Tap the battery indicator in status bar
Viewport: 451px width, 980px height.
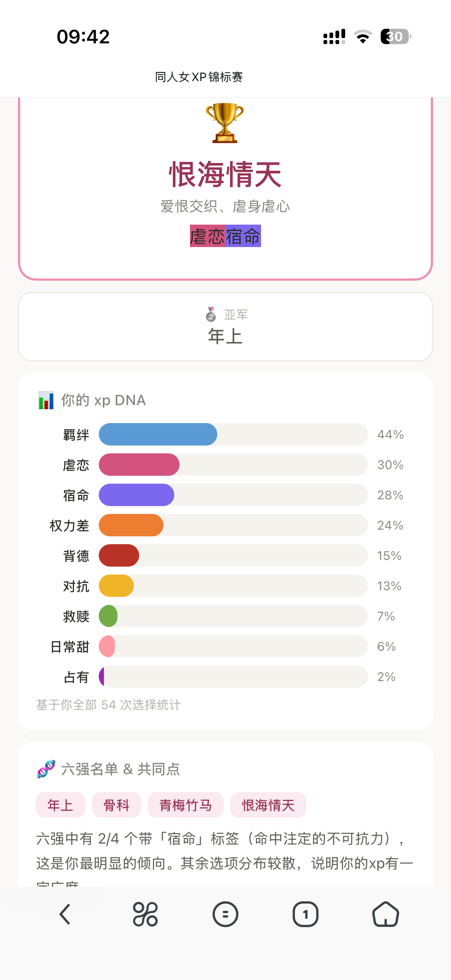[x=396, y=37]
